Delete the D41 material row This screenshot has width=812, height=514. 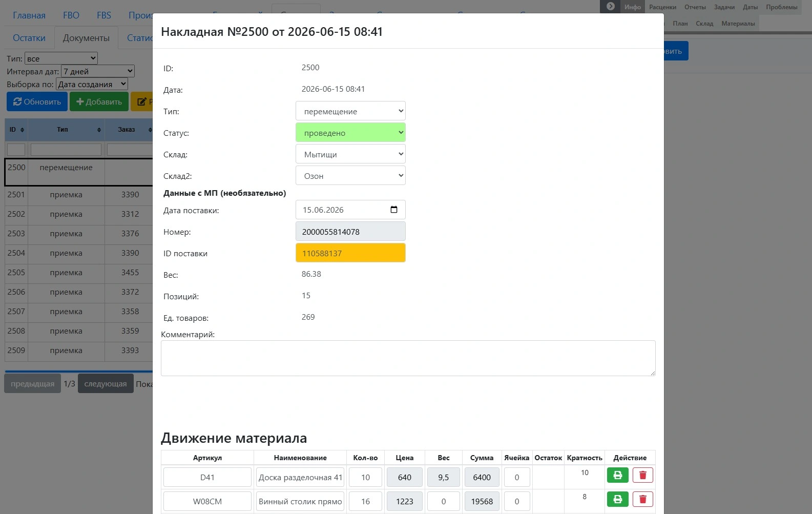click(642, 475)
